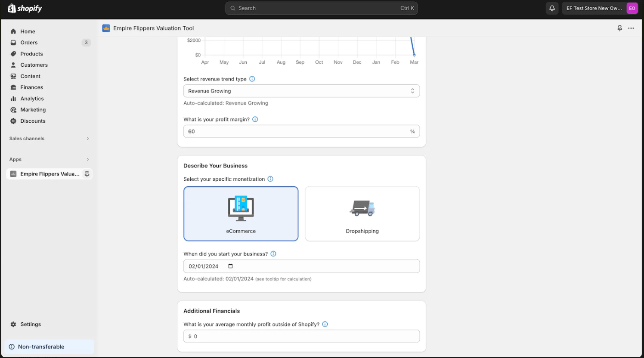Open Orders page
The image size is (644, 358).
pyautogui.click(x=29, y=43)
